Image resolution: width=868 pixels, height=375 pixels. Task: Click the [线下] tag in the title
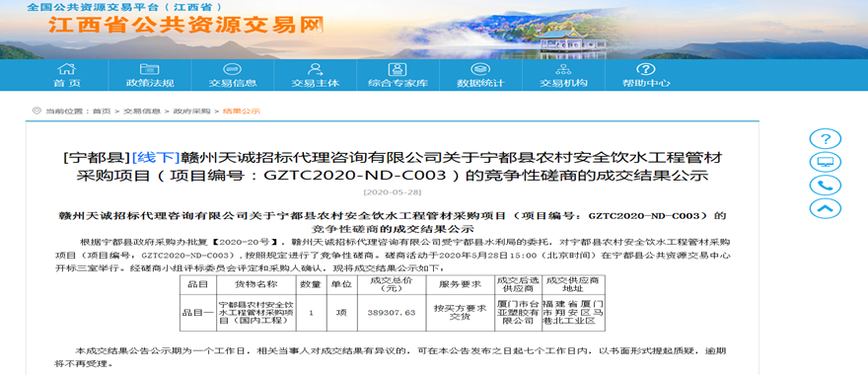156,157
